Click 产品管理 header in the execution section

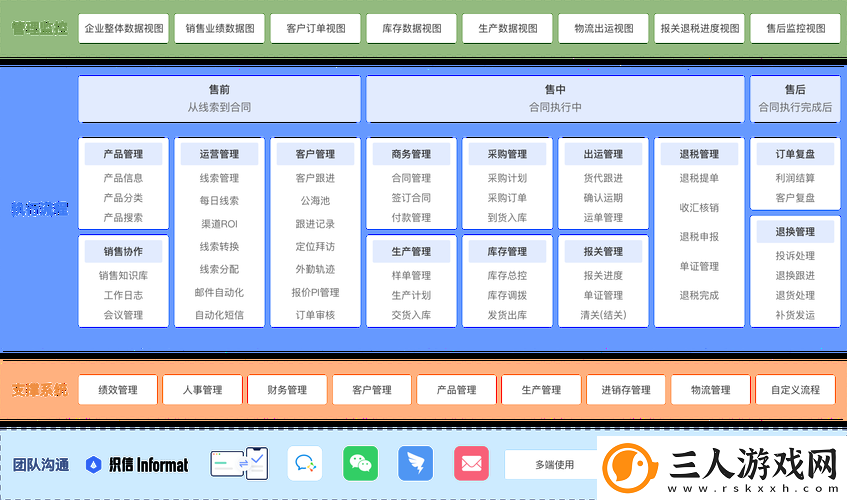click(123, 154)
